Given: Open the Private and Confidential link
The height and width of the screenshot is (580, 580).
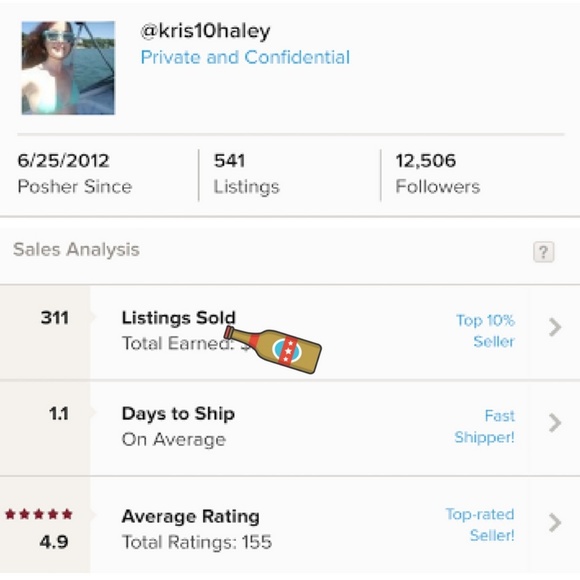Looking at the screenshot, I should pyautogui.click(x=245, y=58).
